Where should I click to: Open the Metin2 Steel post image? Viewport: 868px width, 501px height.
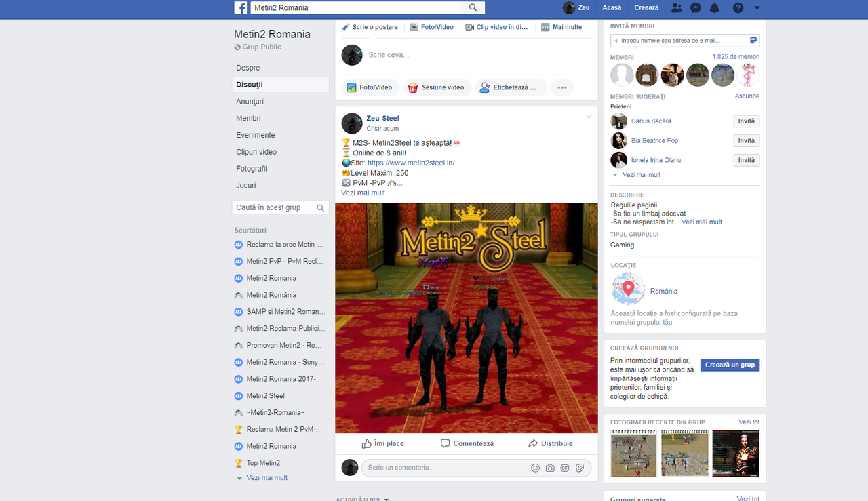tap(467, 318)
